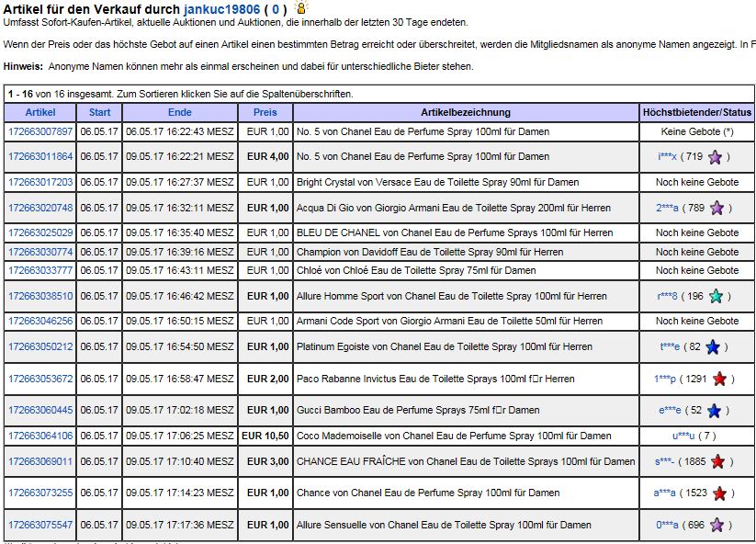Image resolution: width=756 pixels, height=544 pixels.
Task: Click 'BLEU DE CHANEL' description text
Action: [x=455, y=232]
